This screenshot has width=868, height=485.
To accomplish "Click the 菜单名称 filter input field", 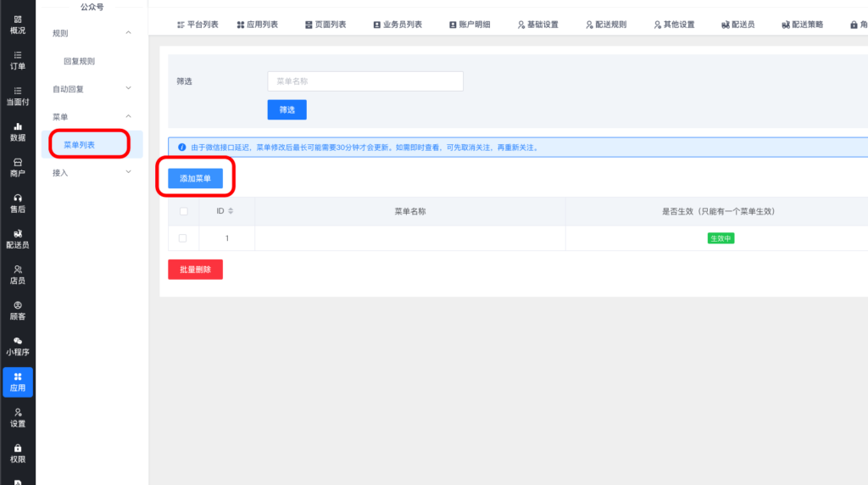I will click(365, 81).
